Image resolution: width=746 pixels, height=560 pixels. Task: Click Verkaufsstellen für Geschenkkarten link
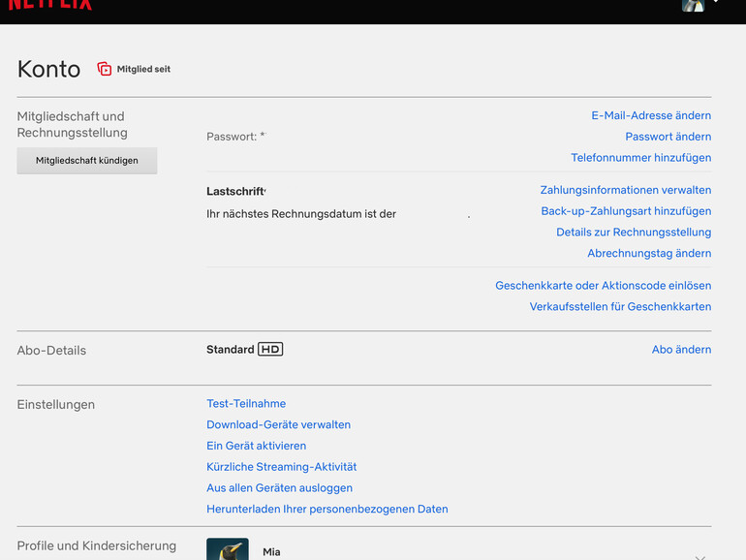click(620, 306)
